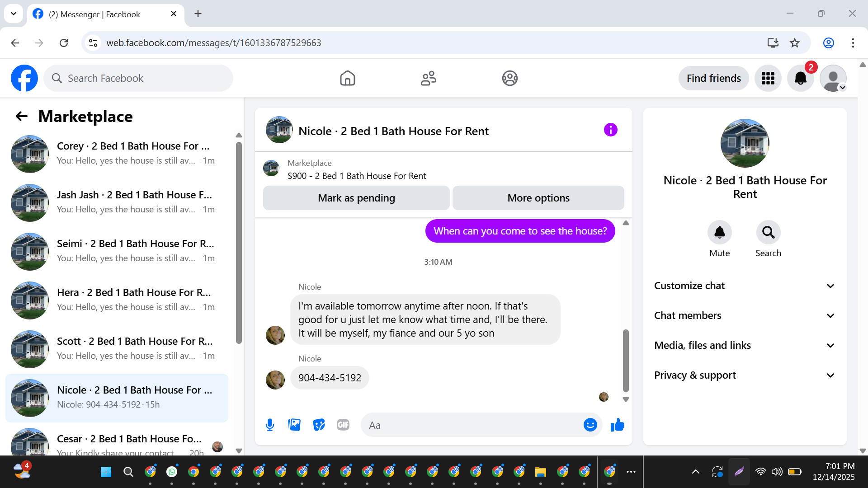Expand Privacy & support section

744,375
